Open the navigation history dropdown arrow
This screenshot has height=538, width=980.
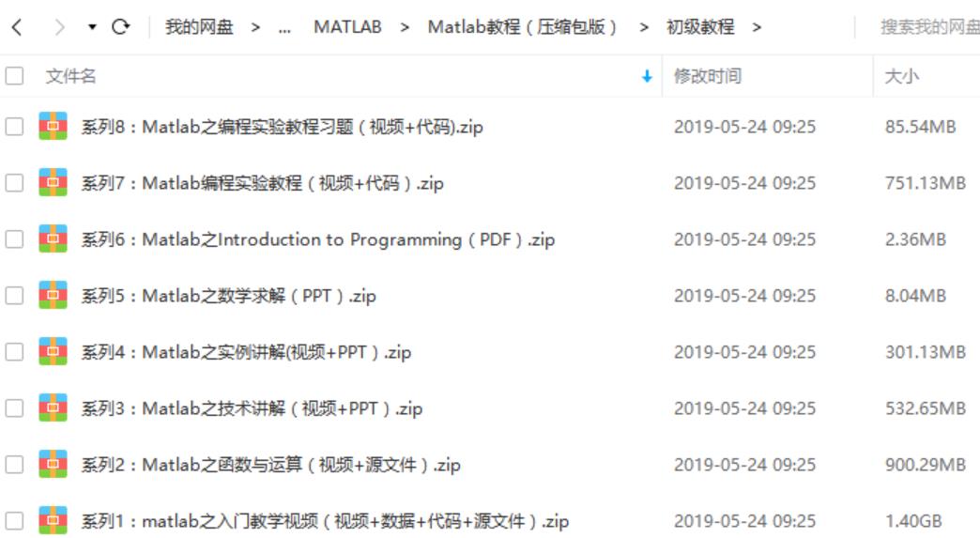[x=92, y=27]
